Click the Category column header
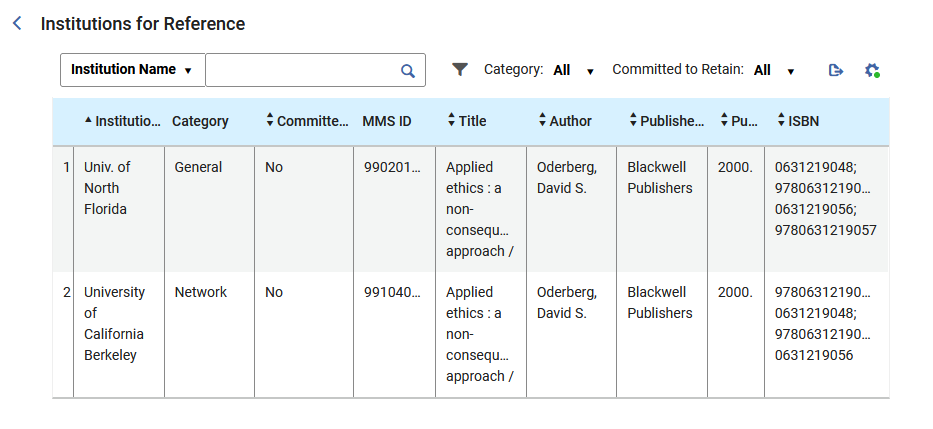933x429 pixels. point(200,121)
